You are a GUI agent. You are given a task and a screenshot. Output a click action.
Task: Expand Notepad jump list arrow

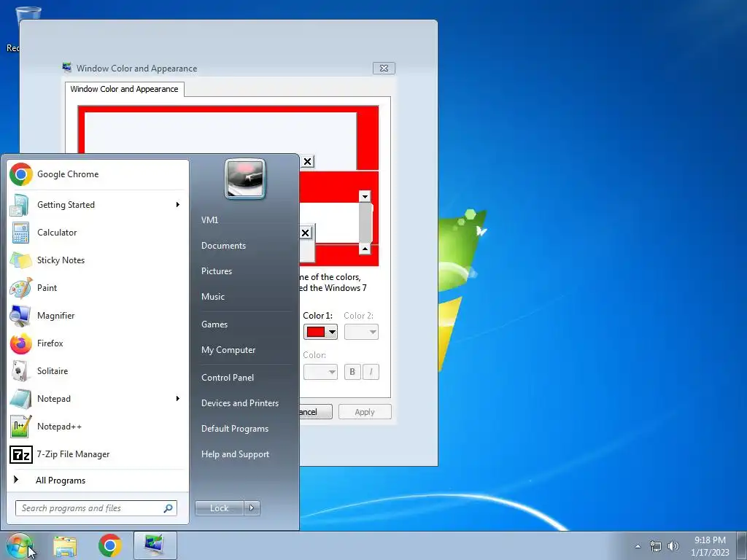tap(178, 399)
